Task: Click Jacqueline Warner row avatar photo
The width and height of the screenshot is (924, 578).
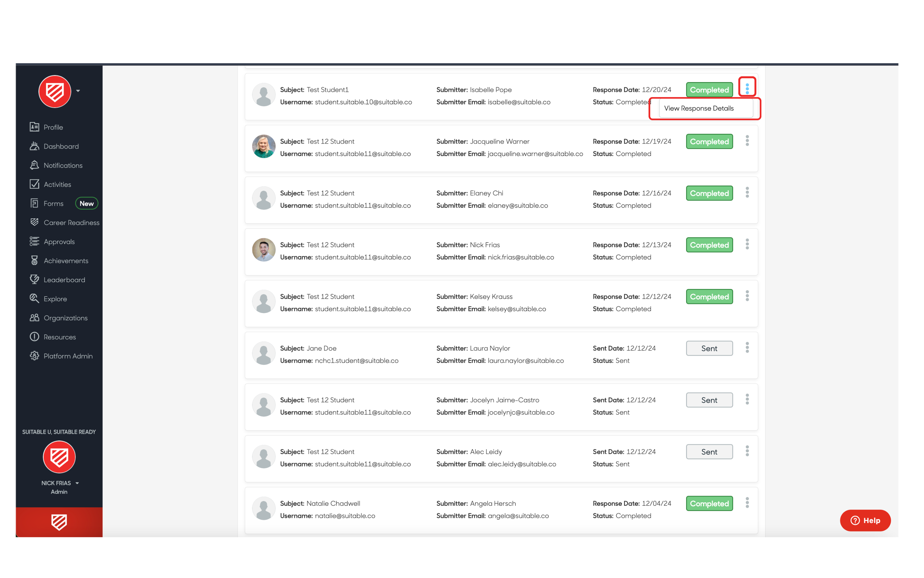Action: click(x=264, y=147)
